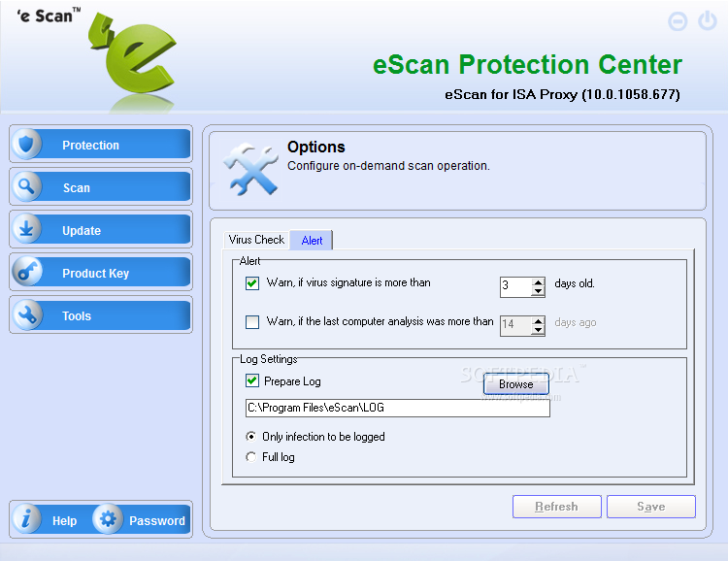Open the Product Key section

coord(101,273)
